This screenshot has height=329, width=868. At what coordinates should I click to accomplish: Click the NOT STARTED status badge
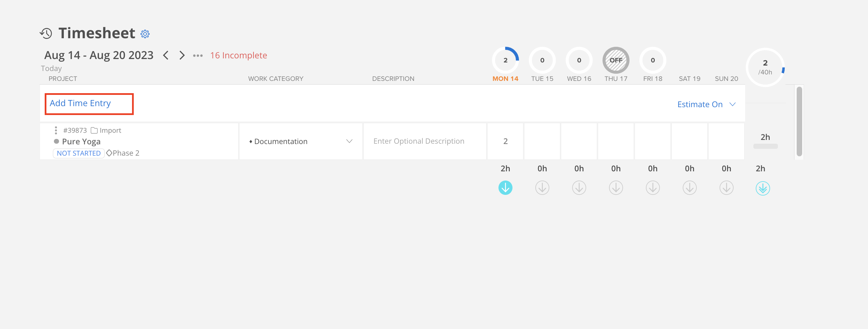pos(78,153)
